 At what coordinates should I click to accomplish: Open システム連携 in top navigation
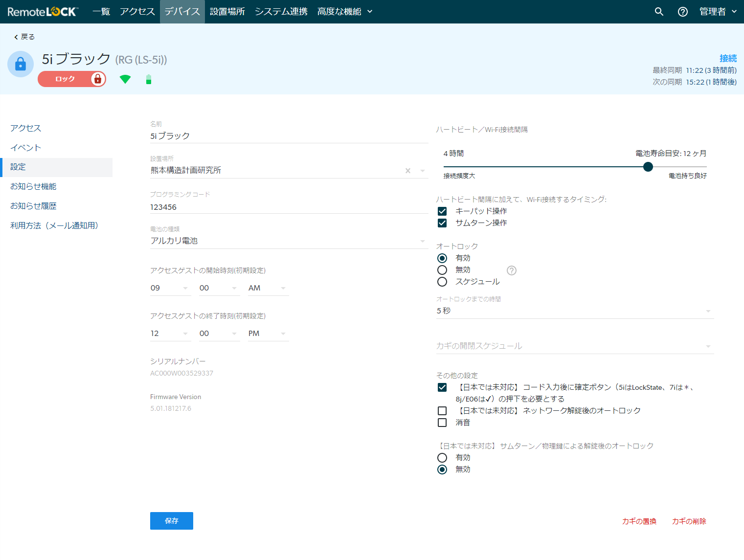(x=281, y=12)
